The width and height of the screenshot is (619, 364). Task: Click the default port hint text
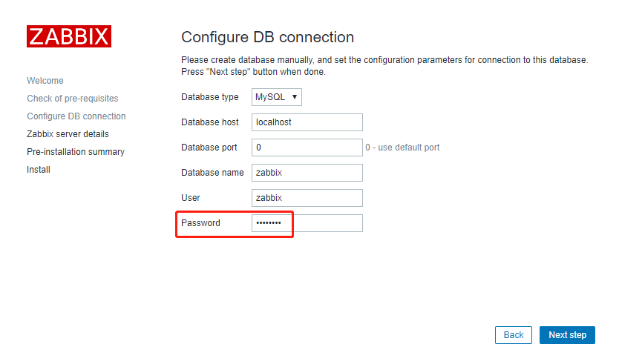coord(402,148)
